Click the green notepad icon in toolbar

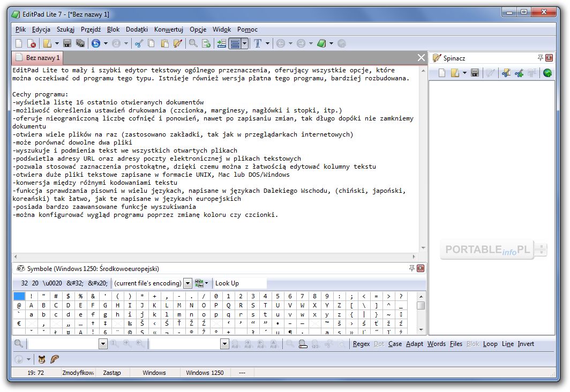click(321, 43)
